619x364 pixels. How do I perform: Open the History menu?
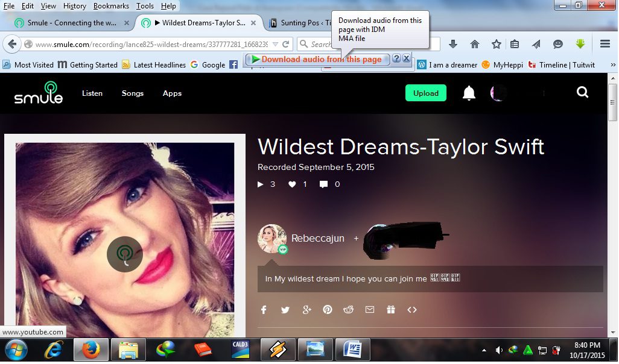(x=75, y=6)
